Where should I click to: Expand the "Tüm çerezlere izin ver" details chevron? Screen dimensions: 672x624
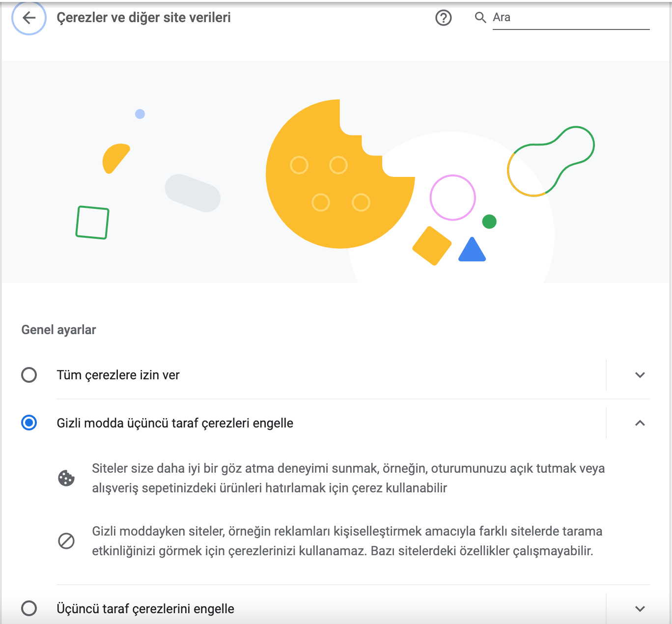coord(640,375)
